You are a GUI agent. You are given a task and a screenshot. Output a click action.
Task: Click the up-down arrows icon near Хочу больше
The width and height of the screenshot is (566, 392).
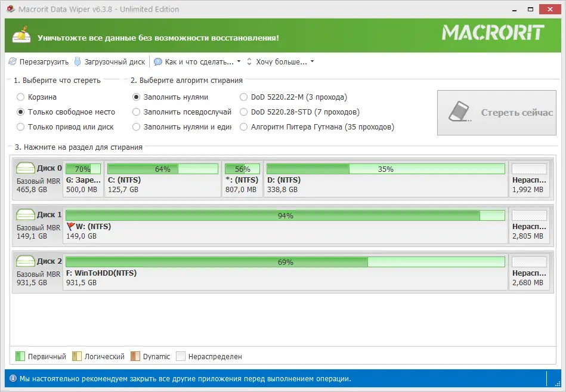pos(249,61)
